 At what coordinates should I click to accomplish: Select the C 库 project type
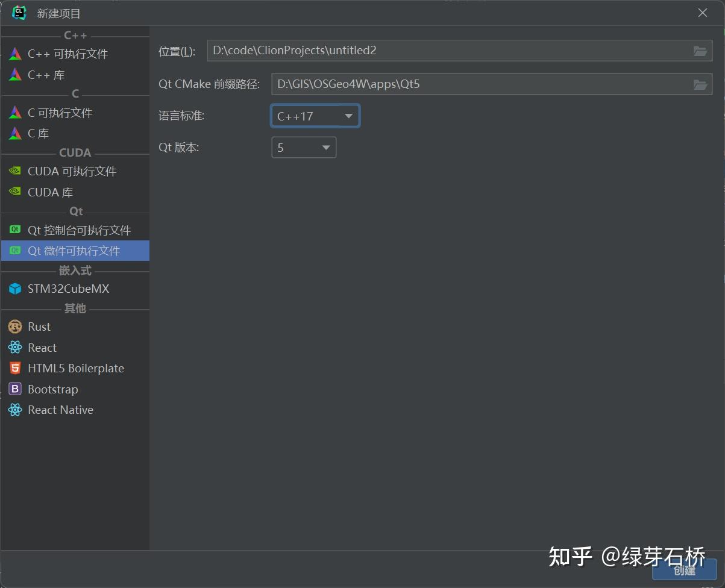75,134
